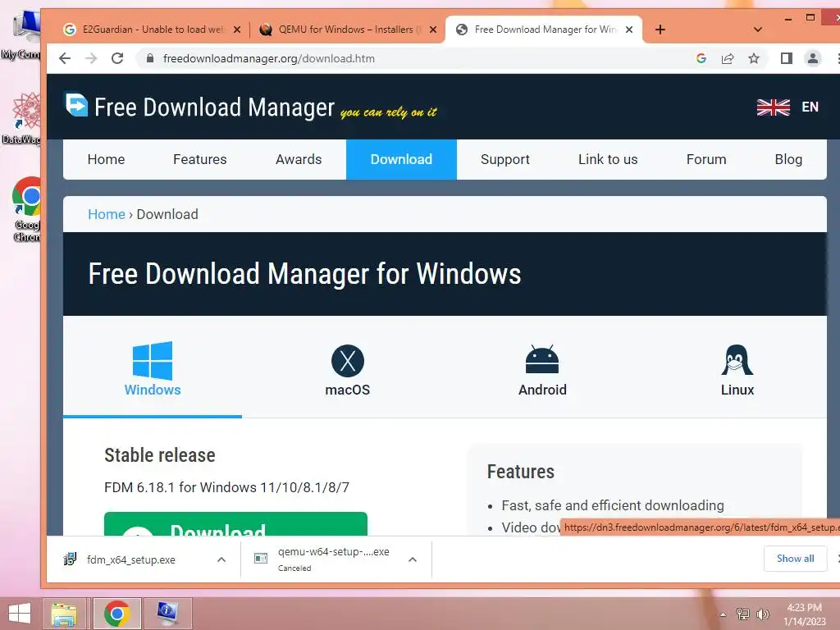
Task: Open the UK flag language selector
Action: click(773, 107)
